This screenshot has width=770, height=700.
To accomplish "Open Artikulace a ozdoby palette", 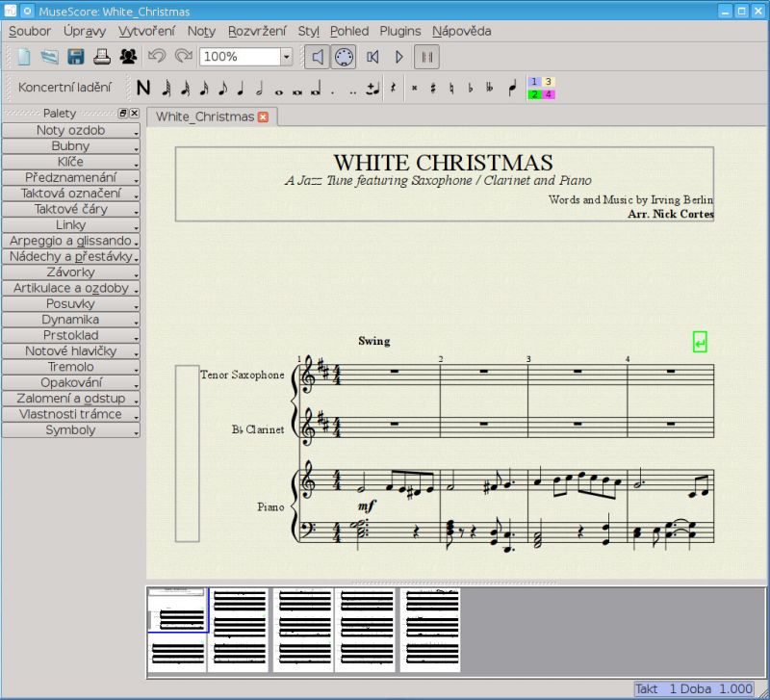I will pos(70,288).
